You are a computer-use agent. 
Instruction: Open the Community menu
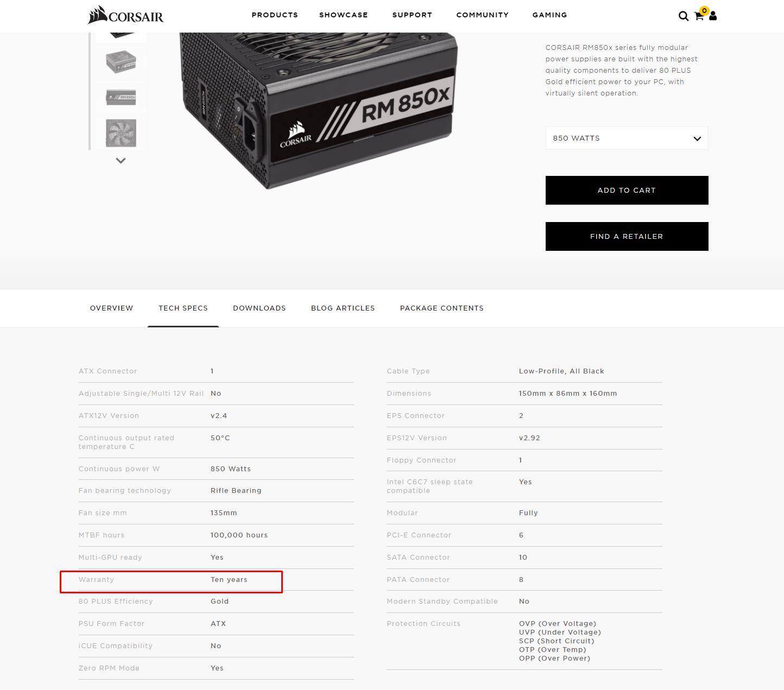click(483, 15)
